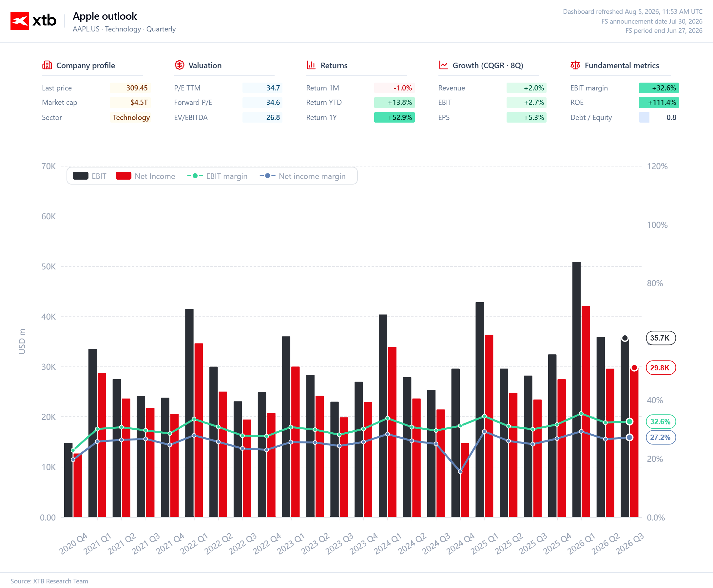Select the Company profile heading
The width and height of the screenshot is (713, 588).
[x=86, y=65]
